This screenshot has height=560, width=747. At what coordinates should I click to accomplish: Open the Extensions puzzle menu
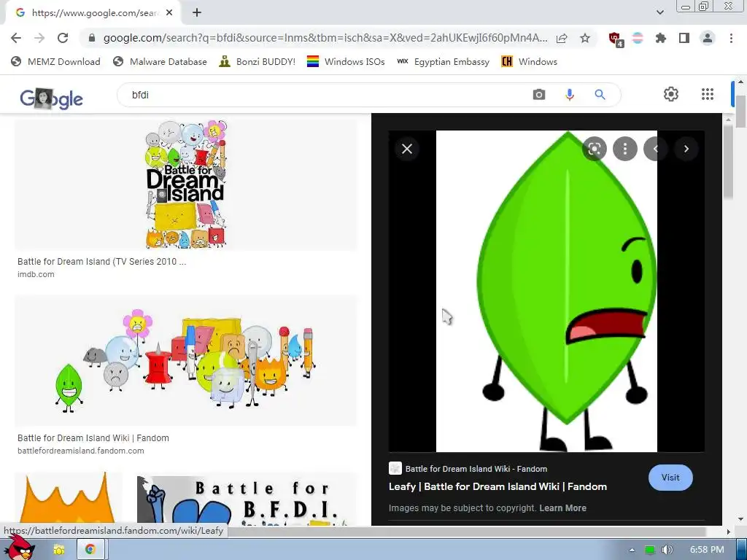(x=661, y=38)
